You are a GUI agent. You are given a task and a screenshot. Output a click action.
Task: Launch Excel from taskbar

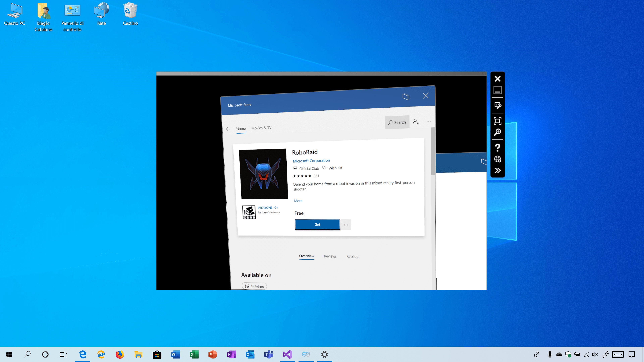(194, 354)
